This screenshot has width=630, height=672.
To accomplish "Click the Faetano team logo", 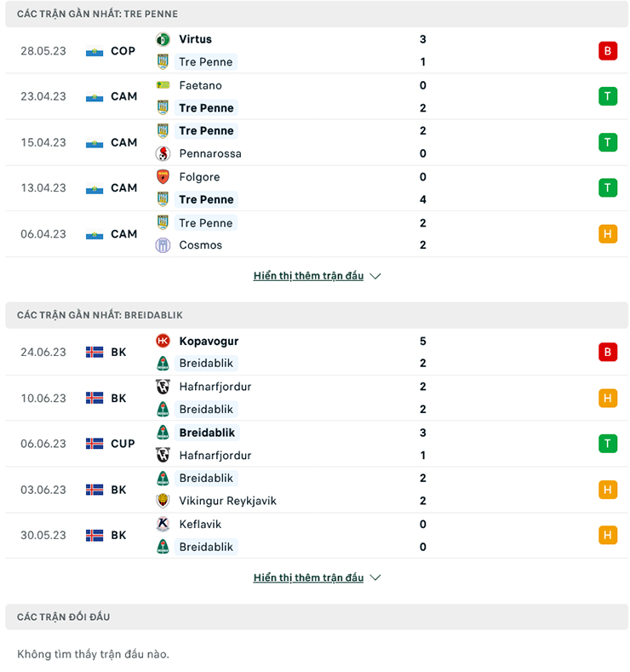I will point(163,85).
